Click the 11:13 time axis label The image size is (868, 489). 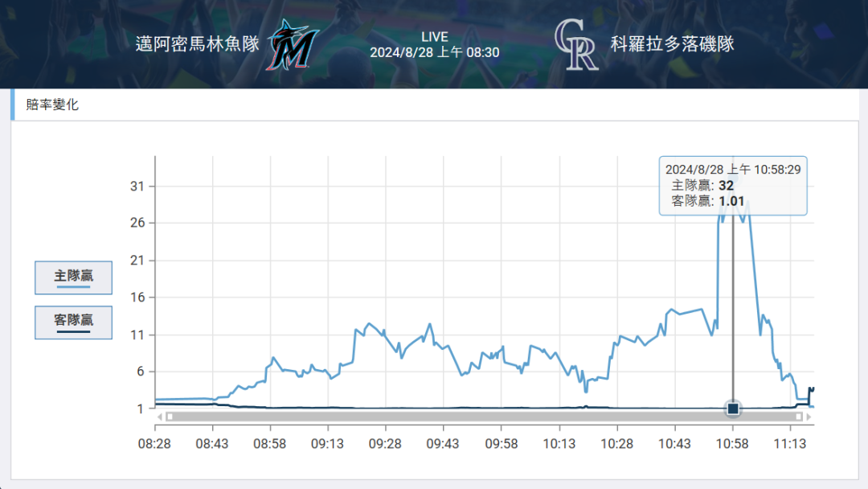click(790, 444)
